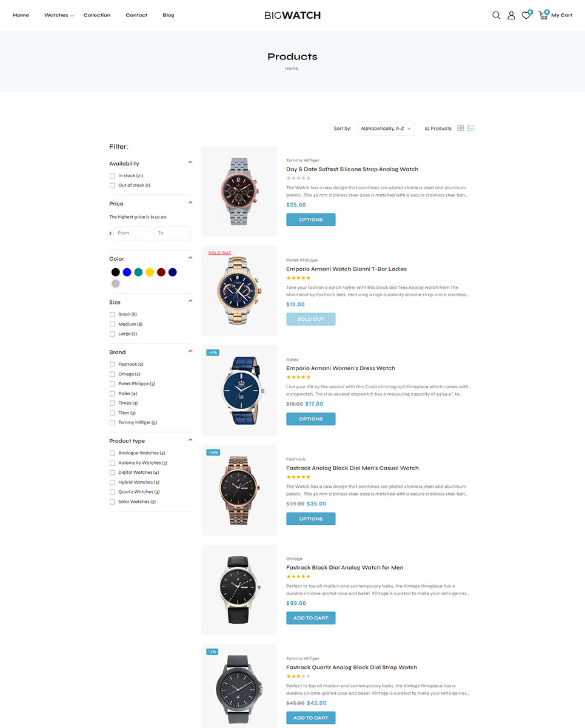Open the Watches menu

58,15
